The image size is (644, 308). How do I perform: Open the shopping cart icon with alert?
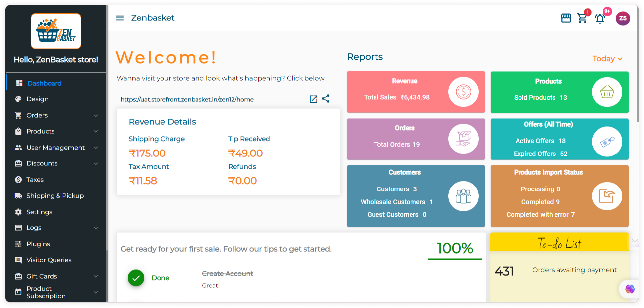pos(582,18)
